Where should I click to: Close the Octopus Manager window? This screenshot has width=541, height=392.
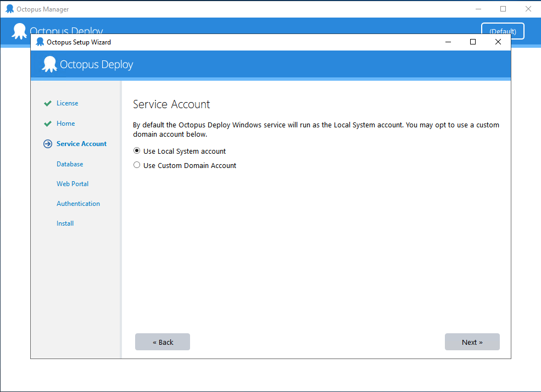(x=528, y=9)
